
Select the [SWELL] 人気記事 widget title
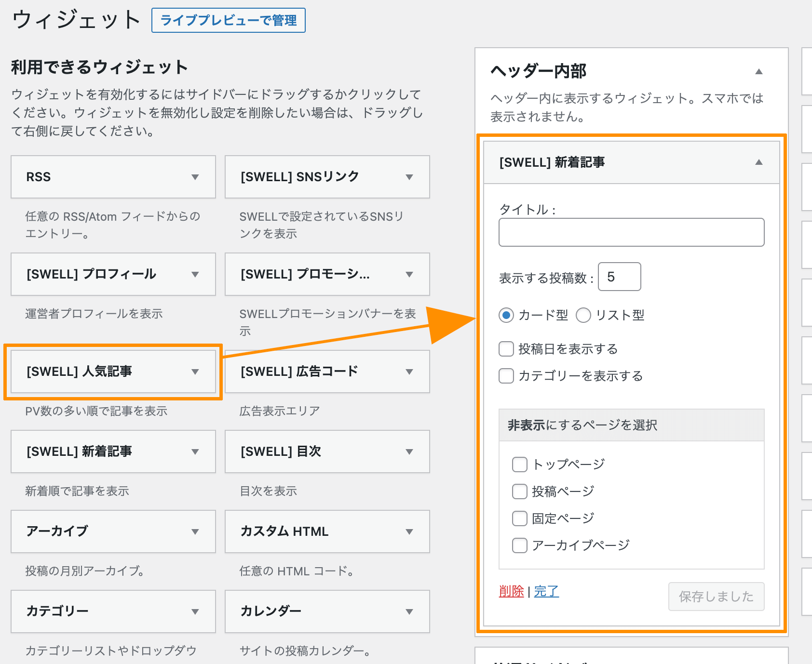79,372
